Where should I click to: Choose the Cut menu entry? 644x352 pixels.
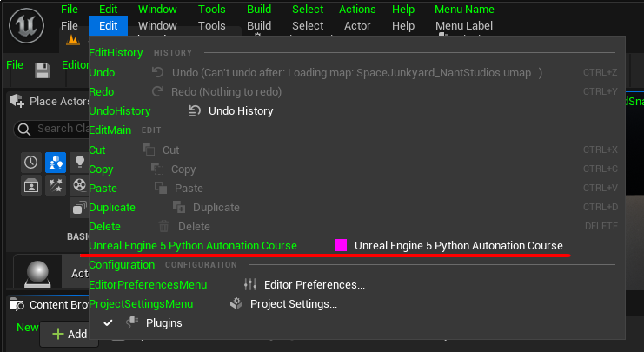[x=357, y=149]
